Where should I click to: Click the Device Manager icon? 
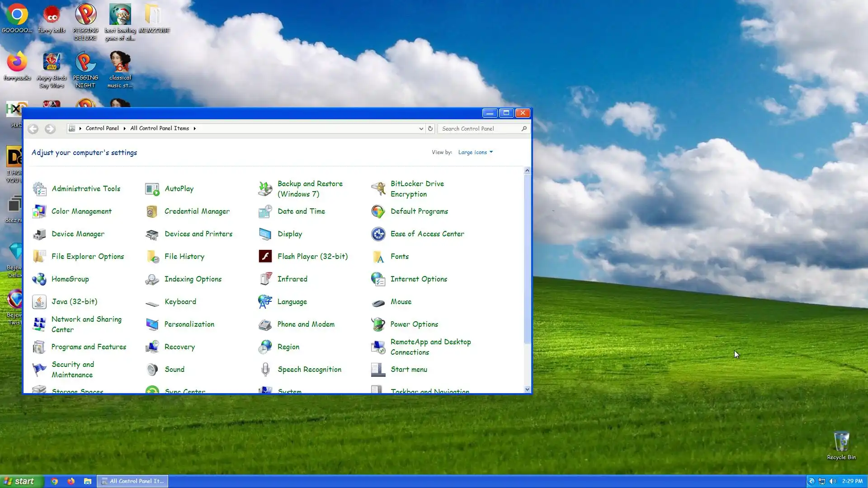tap(39, 234)
